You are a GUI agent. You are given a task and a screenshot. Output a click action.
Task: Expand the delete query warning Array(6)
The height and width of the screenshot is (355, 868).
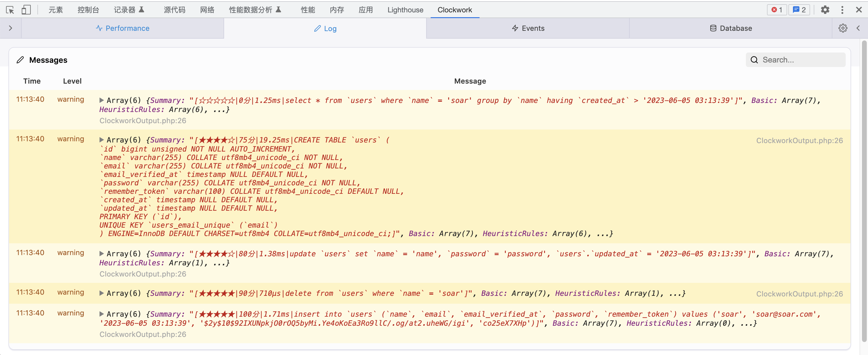click(100, 293)
